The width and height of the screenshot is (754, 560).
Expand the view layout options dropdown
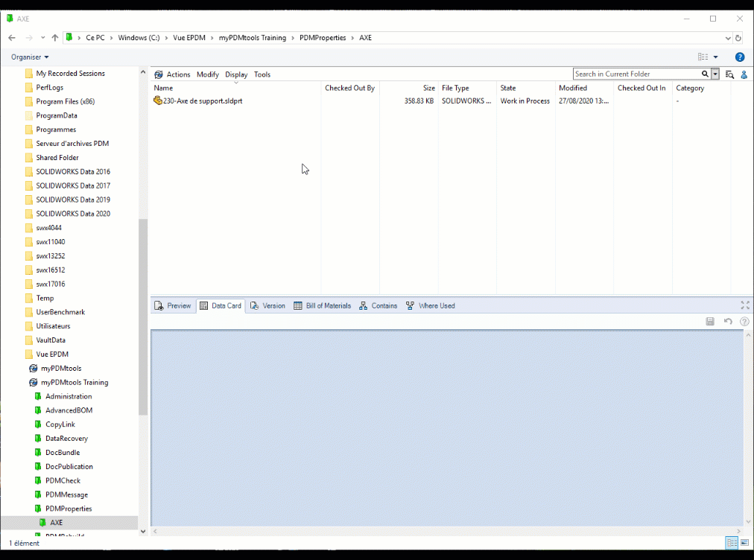tap(716, 57)
